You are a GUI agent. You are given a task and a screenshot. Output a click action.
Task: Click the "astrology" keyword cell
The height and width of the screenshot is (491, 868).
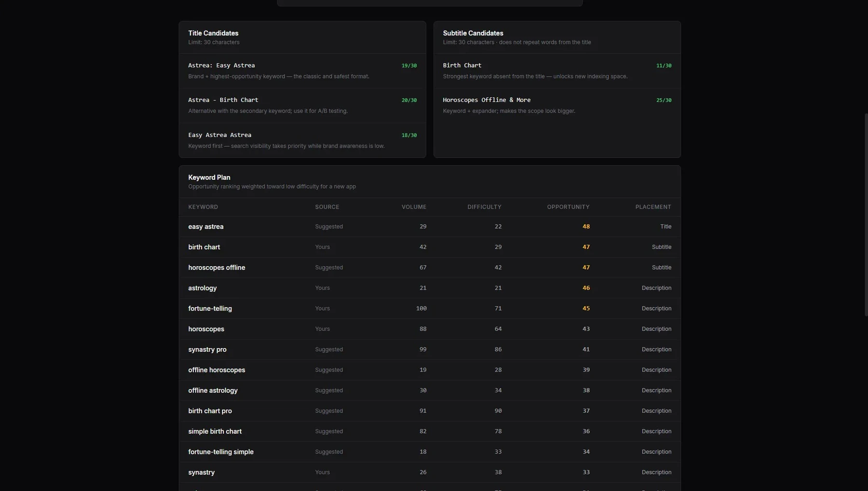202,288
